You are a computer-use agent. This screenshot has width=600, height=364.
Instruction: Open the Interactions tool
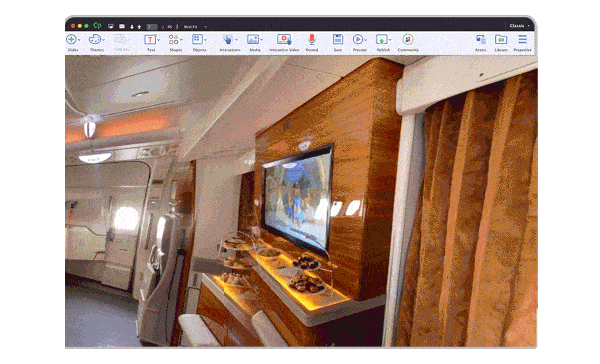click(228, 39)
